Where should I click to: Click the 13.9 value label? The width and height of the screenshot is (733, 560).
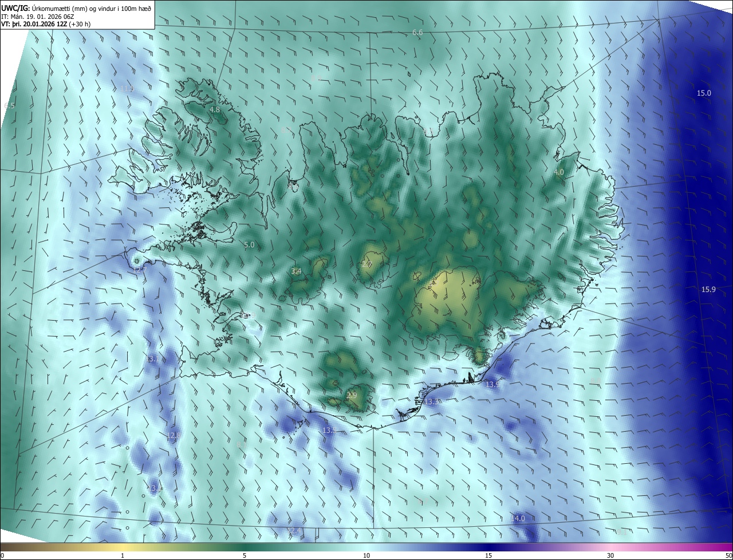(x=492, y=384)
